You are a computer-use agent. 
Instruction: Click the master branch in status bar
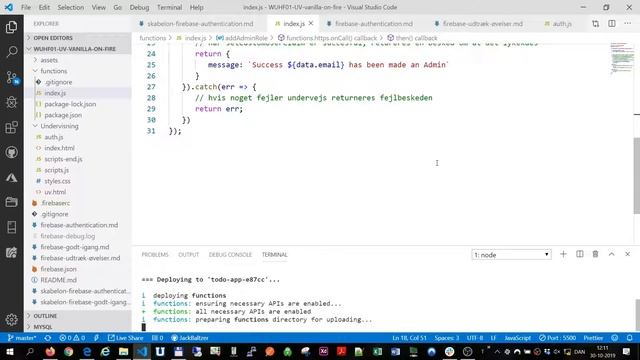(x=22, y=338)
